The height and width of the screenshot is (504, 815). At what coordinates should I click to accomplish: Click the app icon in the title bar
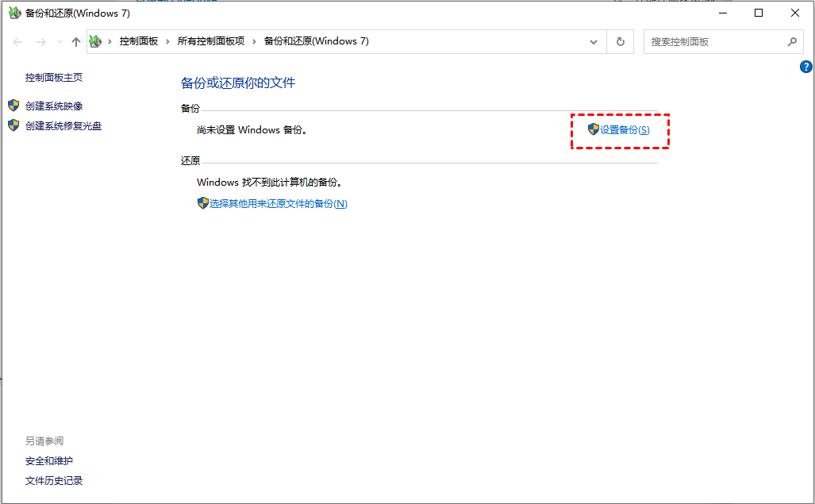(x=14, y=13)
